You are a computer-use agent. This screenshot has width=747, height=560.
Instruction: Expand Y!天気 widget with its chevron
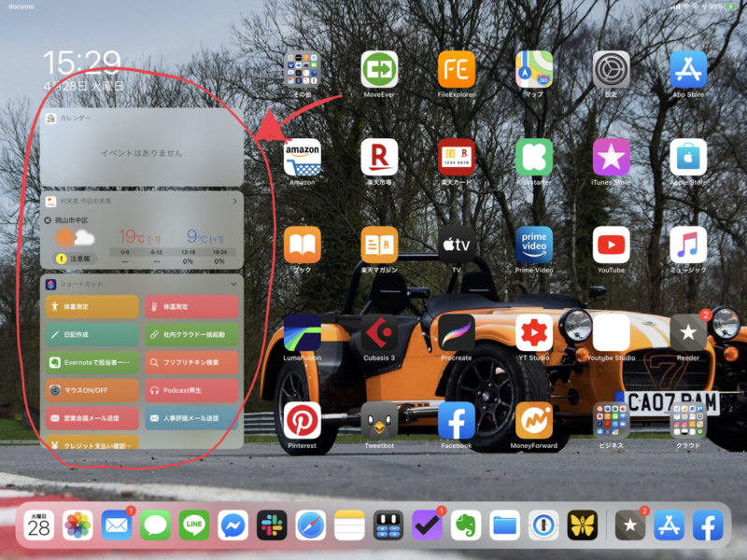point(235,202)
